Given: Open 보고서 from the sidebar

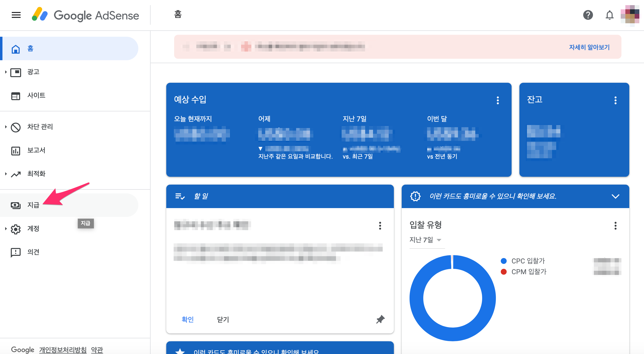Looking at the screenshot, I should [36, 150].
